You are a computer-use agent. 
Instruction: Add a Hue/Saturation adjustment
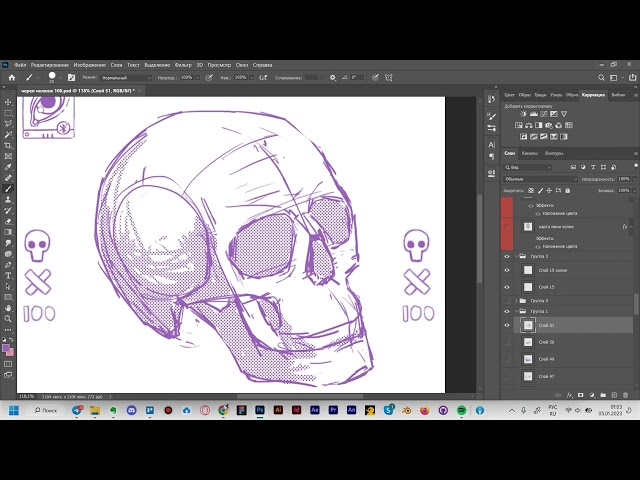pos(519,125)
